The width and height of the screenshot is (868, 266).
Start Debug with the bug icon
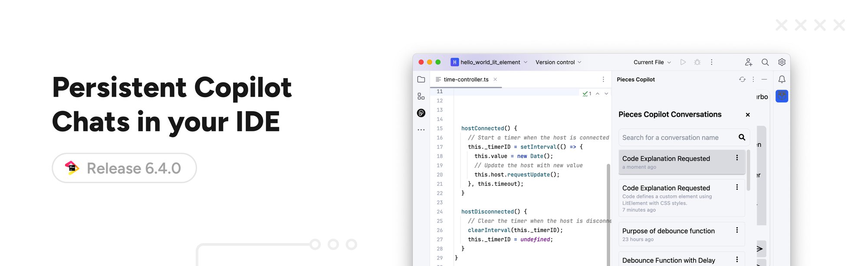point(697,62)
